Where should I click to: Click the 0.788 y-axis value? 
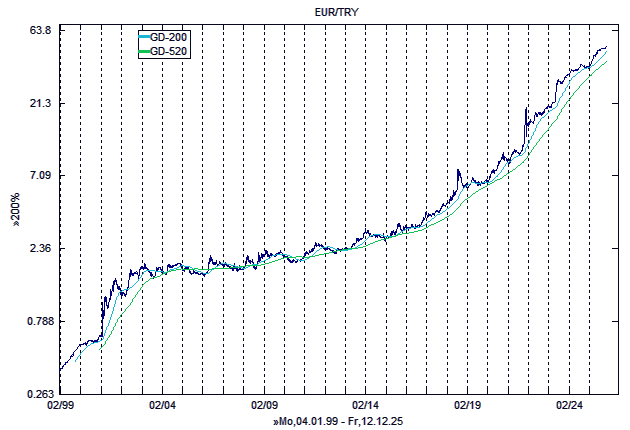click(37, 321)
